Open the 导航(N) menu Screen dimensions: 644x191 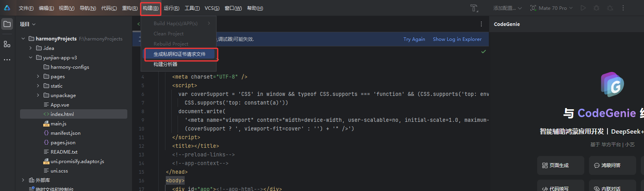88,8
